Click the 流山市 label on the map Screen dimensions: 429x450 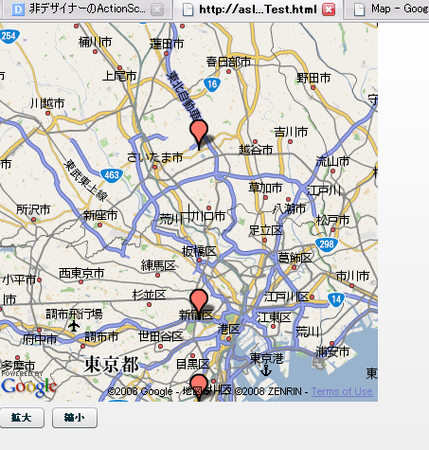[x=333, y=161]
